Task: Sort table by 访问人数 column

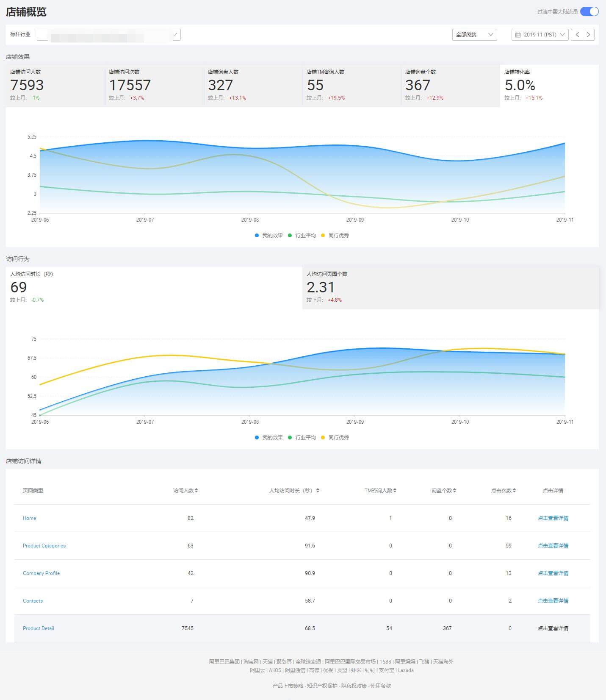Action: click(x=185, y=491)
